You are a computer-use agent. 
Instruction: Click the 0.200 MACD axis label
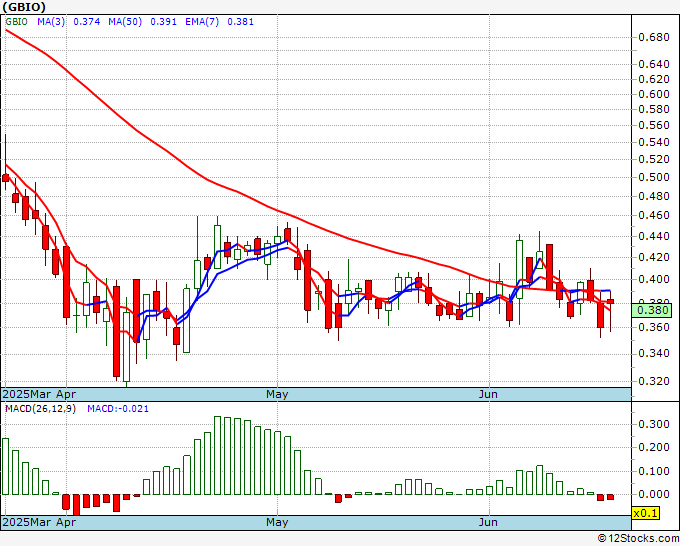(654, 448)
